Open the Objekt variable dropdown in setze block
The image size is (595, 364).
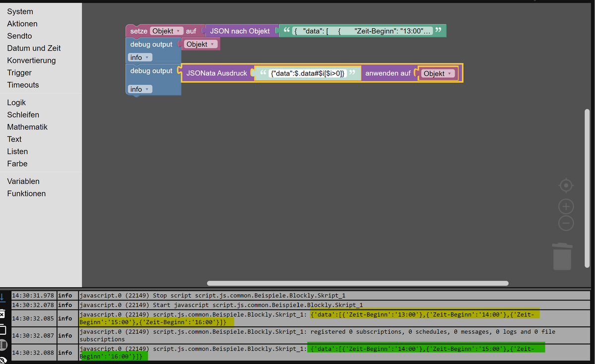[167, 31]
